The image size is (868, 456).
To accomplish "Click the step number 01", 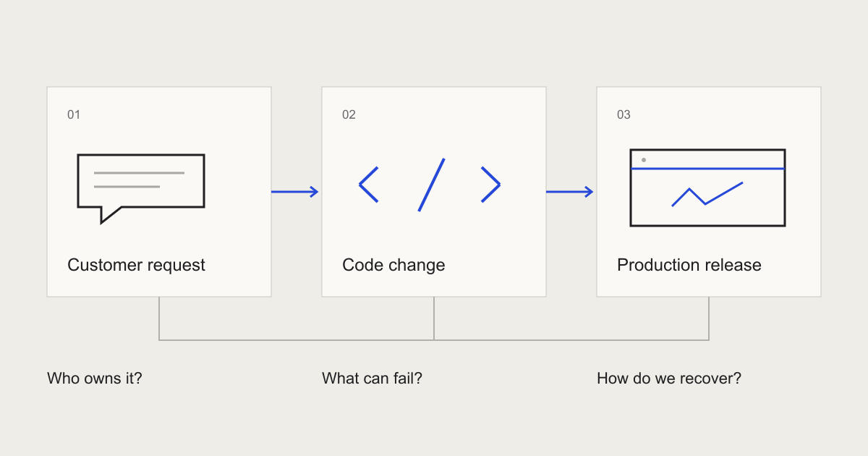I will [74, 114].
